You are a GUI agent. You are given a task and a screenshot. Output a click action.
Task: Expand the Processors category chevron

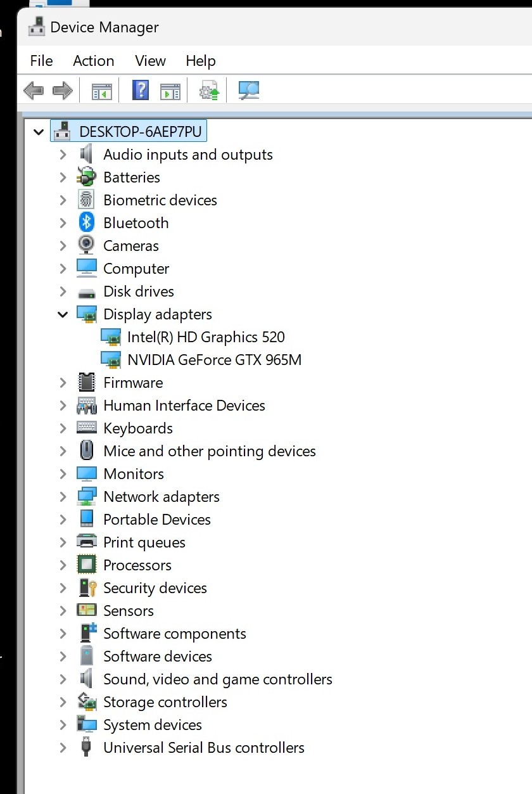pos(63,565)
